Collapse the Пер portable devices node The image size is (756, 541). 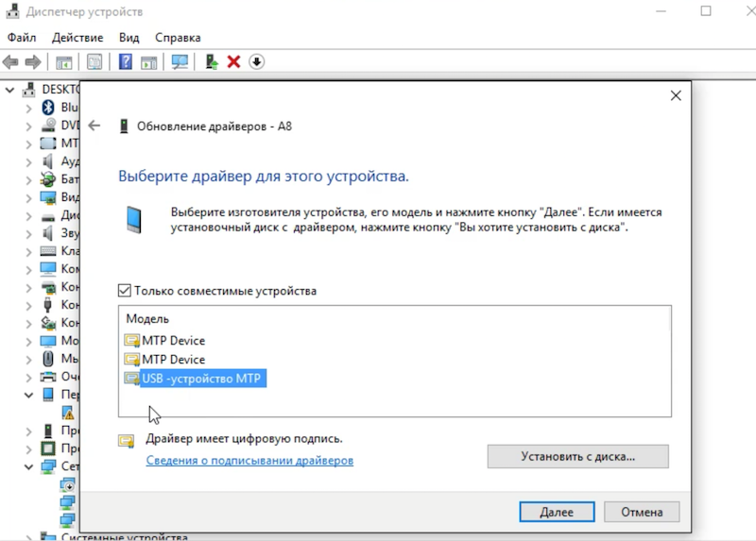[x=29, y=395]
